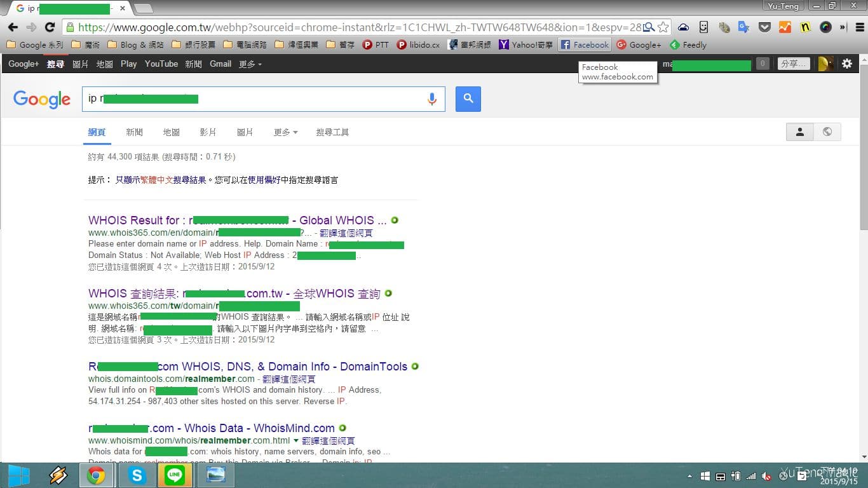Open the 更多 dropdown in black bar
The width and height of the screenshot is (868, 488).
(x=250, y=64)
